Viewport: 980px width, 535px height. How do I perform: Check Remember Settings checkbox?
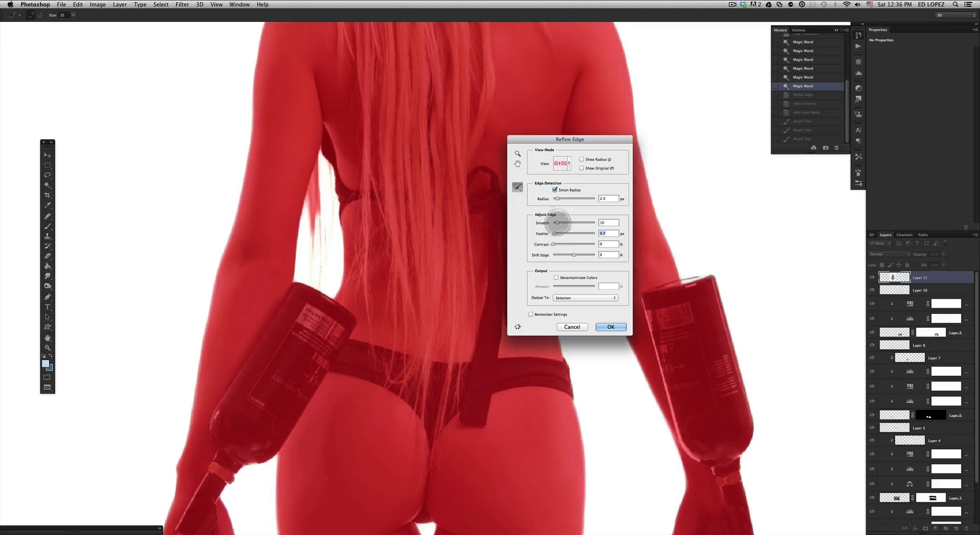coord(531,314)
